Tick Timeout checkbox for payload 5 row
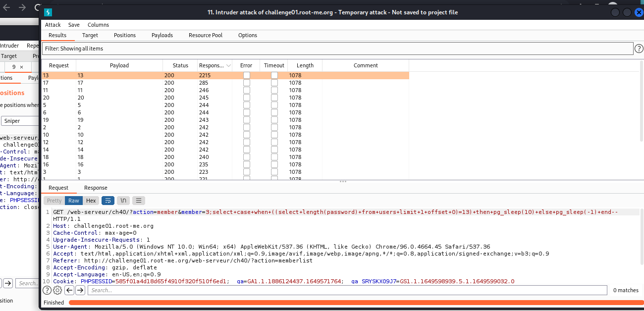 tap(274, 105)
